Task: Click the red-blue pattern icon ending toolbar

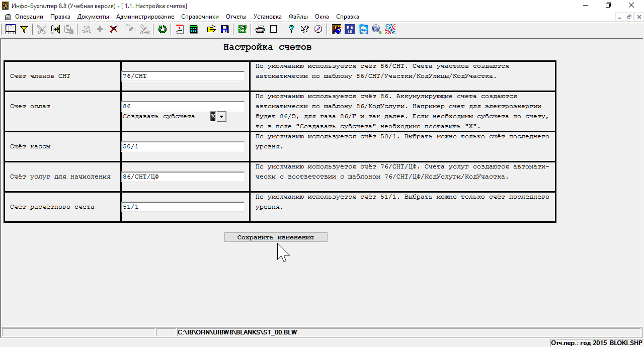Action: [390, 29]
